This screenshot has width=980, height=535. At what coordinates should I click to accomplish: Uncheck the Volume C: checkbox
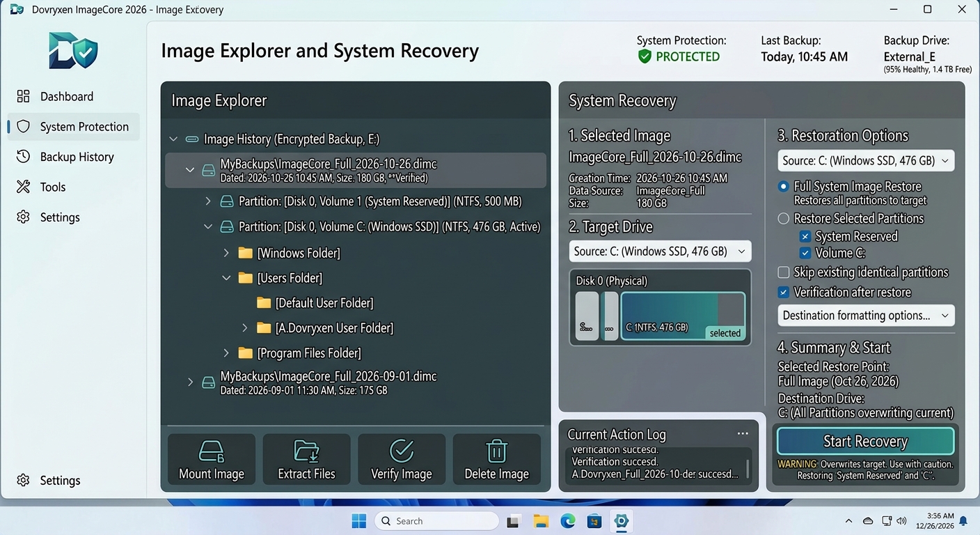(805, 254)
